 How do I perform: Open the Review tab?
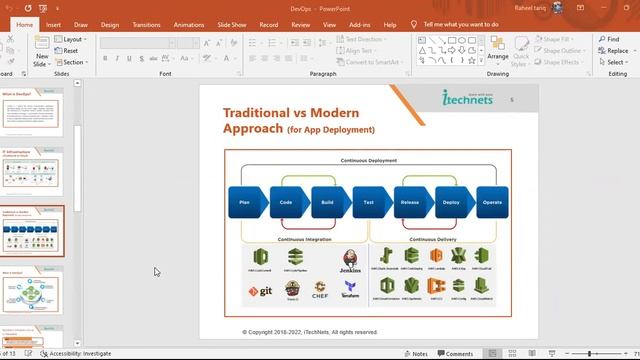[x=301, y=25]
